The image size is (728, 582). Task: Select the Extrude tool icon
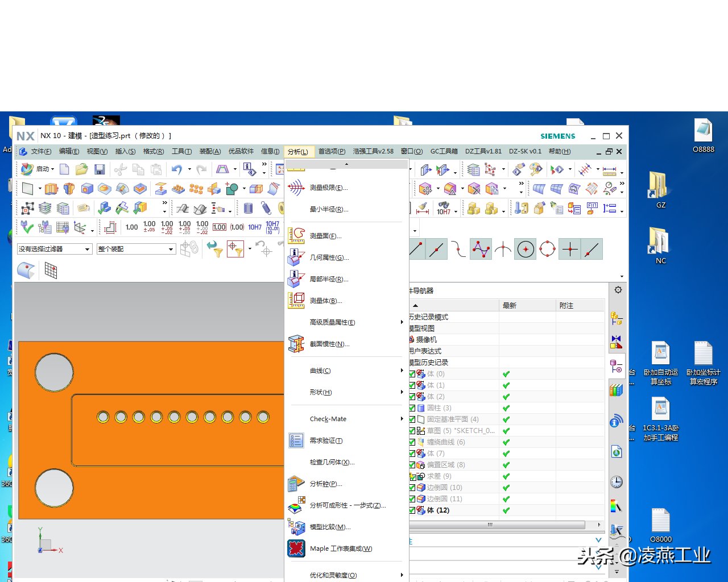(52, 189)
